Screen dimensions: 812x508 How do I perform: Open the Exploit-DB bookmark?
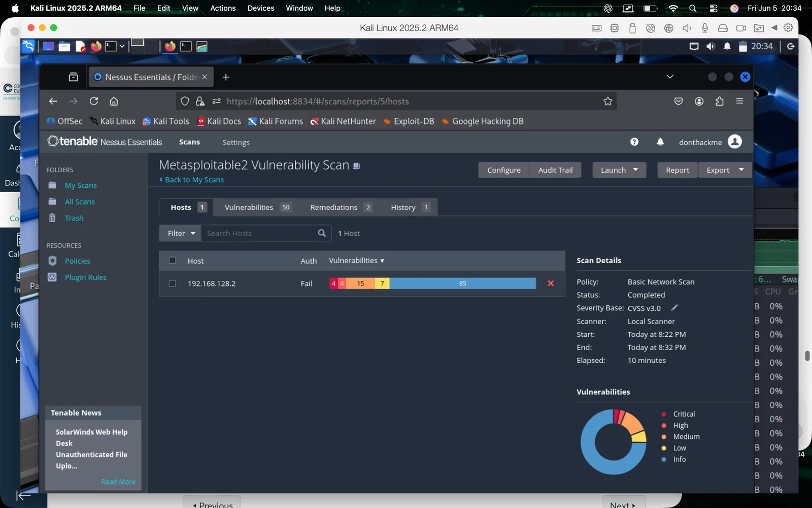pos(409,121)
